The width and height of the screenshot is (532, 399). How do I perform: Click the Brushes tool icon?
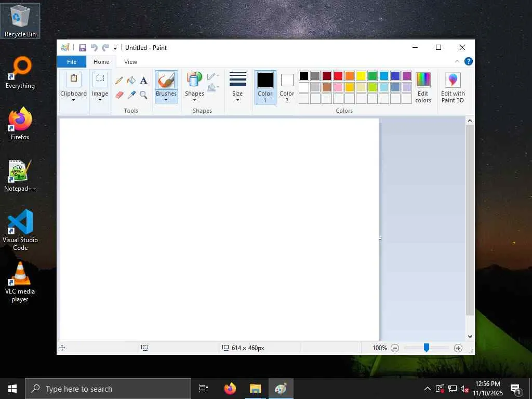tap(166, 80)
